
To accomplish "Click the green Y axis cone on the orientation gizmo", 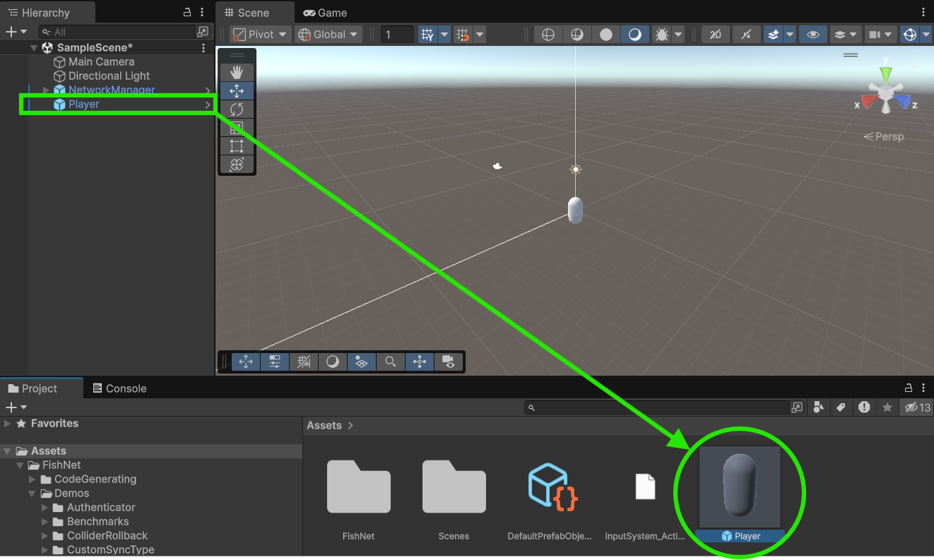I will (x=885, y=74).
